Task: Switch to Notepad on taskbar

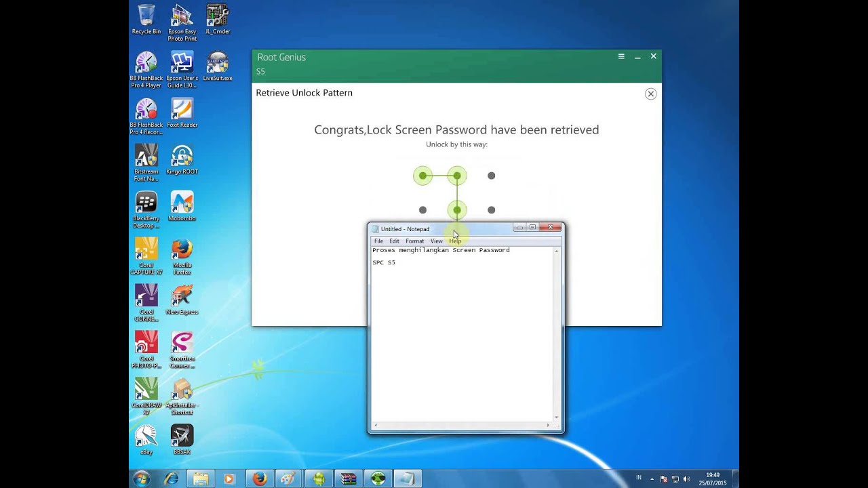Action: tap(408, 479)
